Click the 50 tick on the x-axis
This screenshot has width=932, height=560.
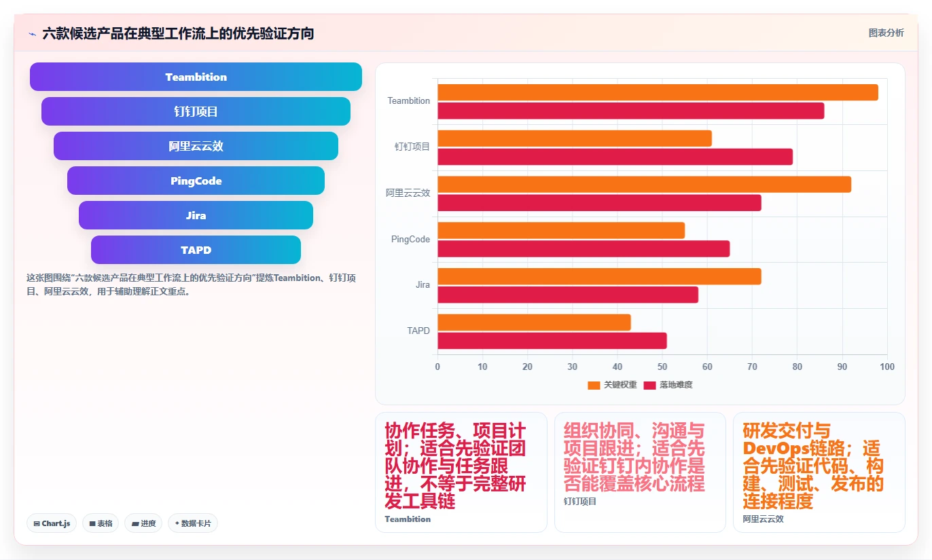(662, 367)
